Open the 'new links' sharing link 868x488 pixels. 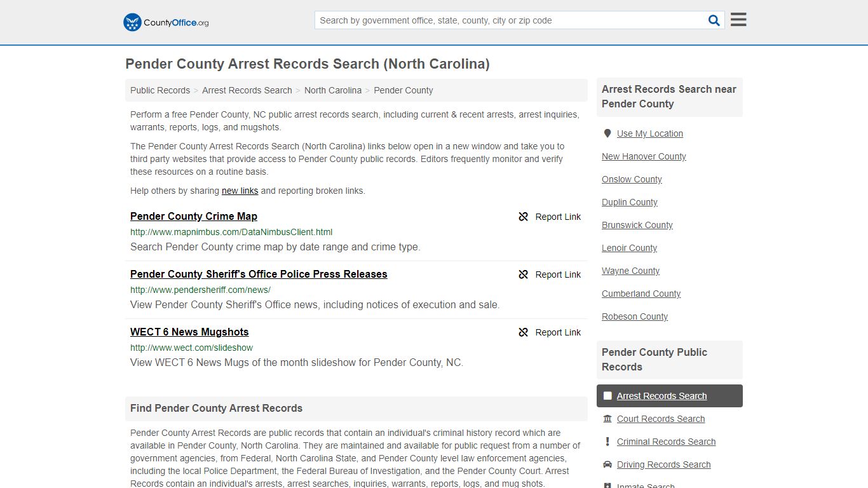pos(240,191)
